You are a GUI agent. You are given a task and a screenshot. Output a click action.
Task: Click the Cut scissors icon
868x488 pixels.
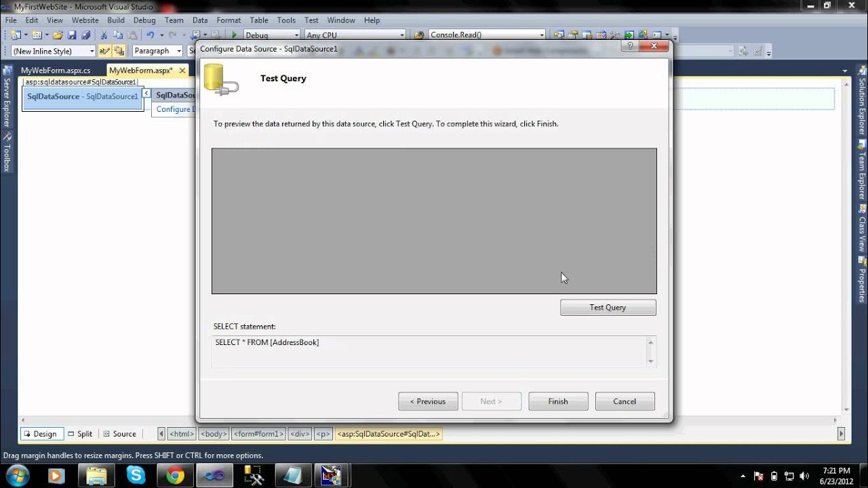click(104, 35)
